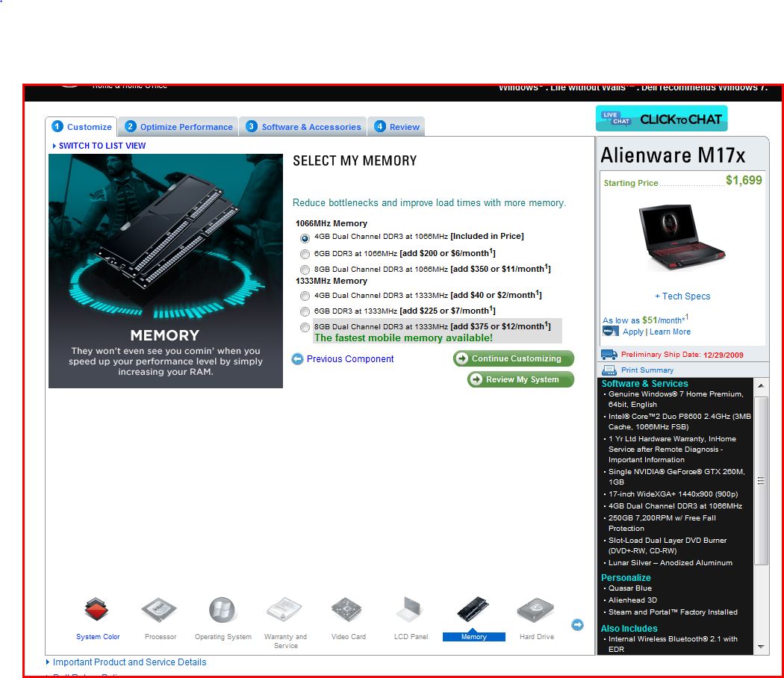This screenshot has width=784, height=678.
Task: Click 'As low as $51/month' text
Action: (645, 320)
